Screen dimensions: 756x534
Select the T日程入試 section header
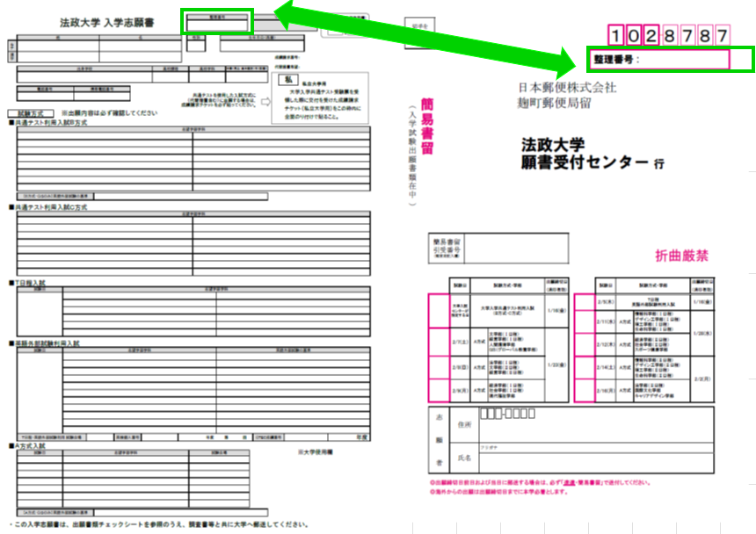[28, 284]
